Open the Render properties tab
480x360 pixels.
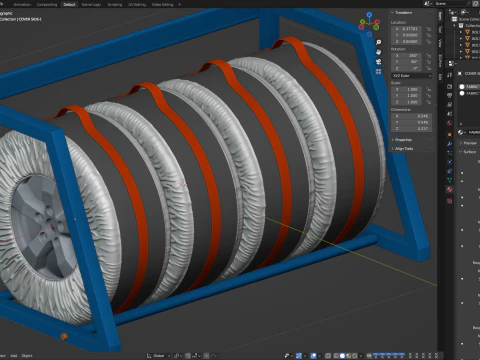tap(450, 86)
